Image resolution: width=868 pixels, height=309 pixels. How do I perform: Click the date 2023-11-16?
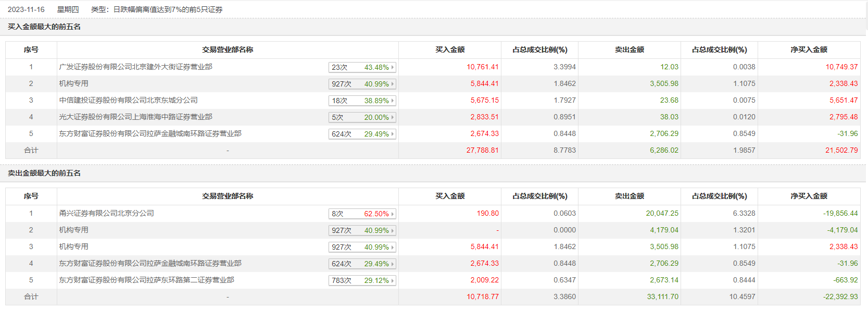[26, 9]
